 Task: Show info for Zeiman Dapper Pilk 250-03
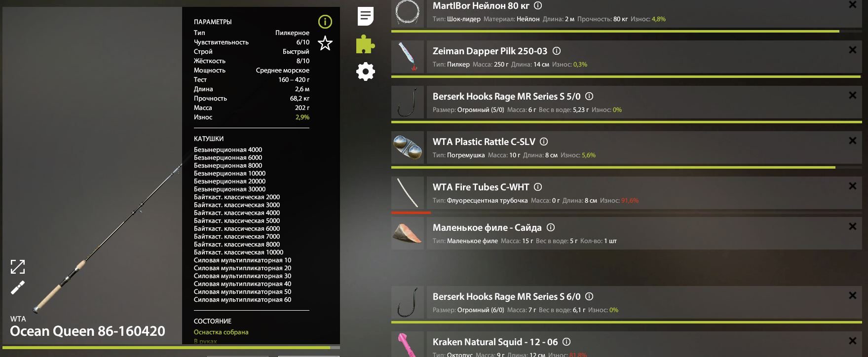tap(556, 51)
